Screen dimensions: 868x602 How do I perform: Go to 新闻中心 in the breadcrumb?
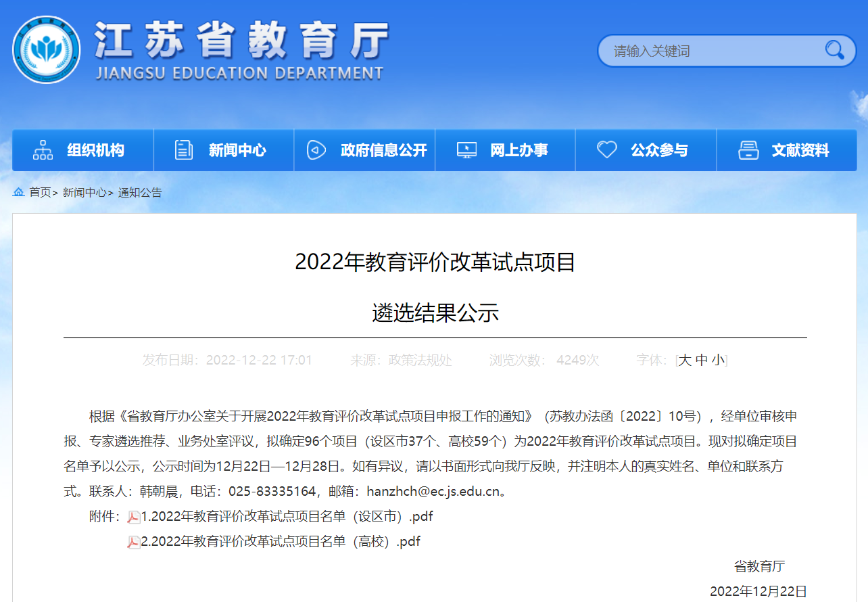85,193
